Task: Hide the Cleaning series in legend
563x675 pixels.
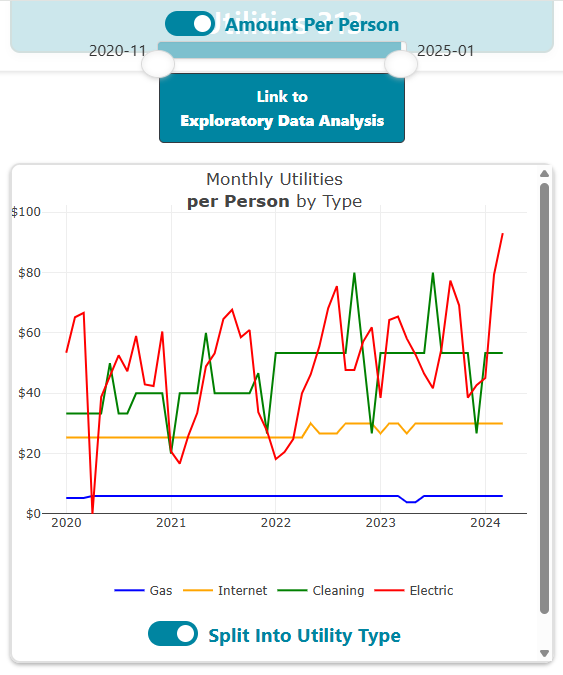Action: [321, 591]
